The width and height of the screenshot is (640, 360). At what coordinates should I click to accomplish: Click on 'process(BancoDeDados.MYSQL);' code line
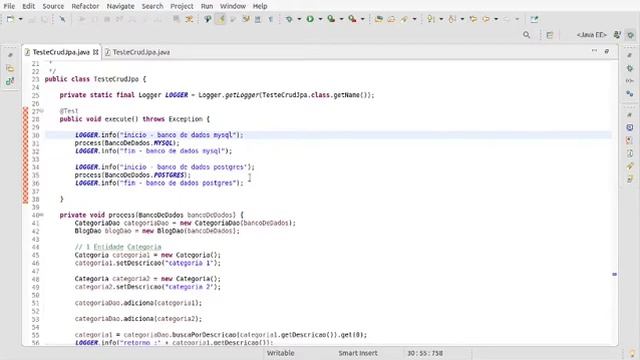[127, 143]
